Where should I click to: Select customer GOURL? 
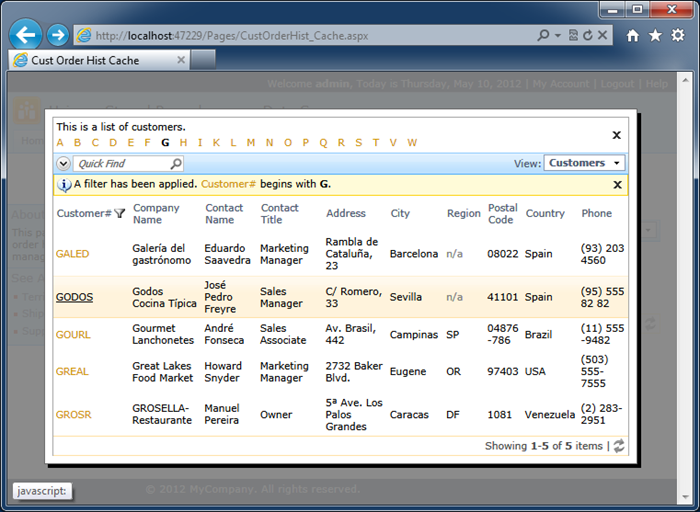click(x=73, y=335)
